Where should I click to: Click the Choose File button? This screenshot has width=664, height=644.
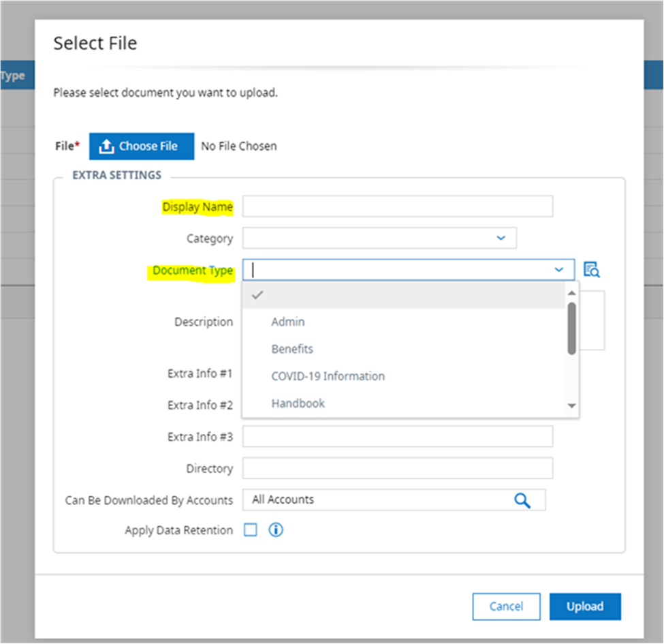[142, 146]
